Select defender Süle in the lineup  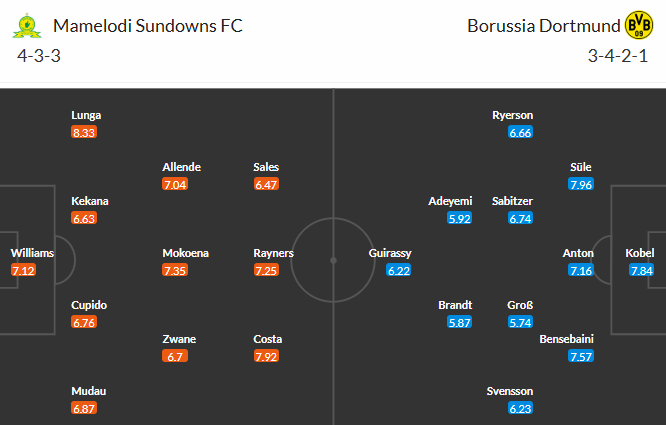pyautogui.click(x=580, y=167)
